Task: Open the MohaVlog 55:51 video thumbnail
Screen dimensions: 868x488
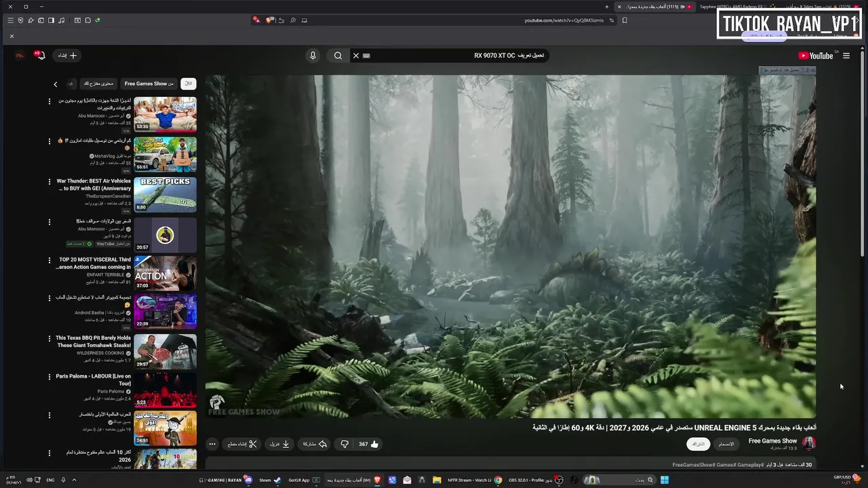Action: (165, 155)
